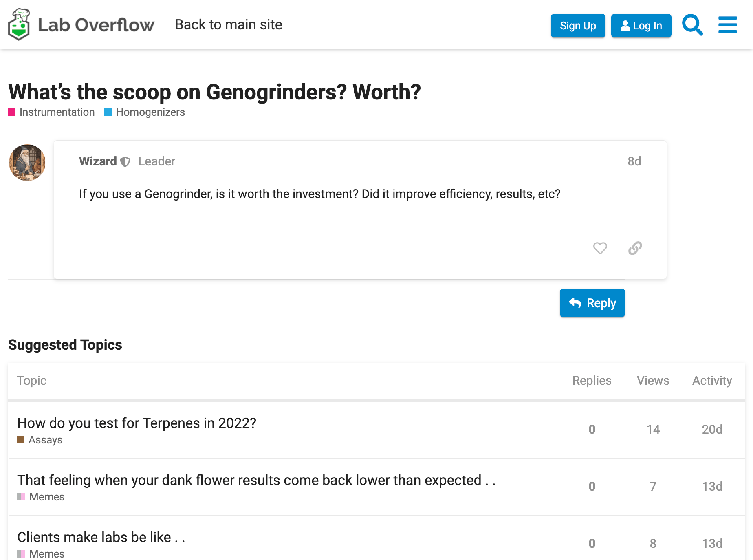
Task: Click the Sign Up button
Action: pos(578,26)
